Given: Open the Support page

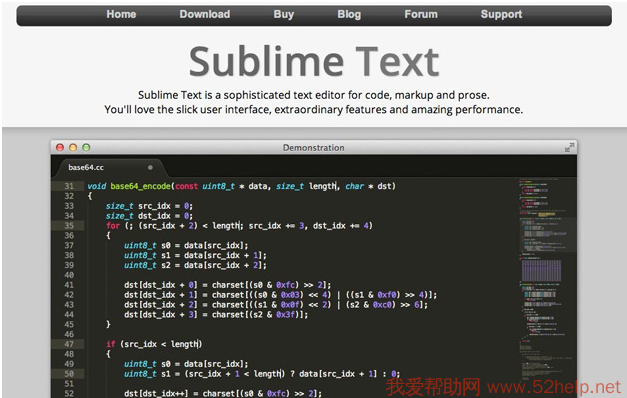Looking at the screenshot, I should coord(501,14).
